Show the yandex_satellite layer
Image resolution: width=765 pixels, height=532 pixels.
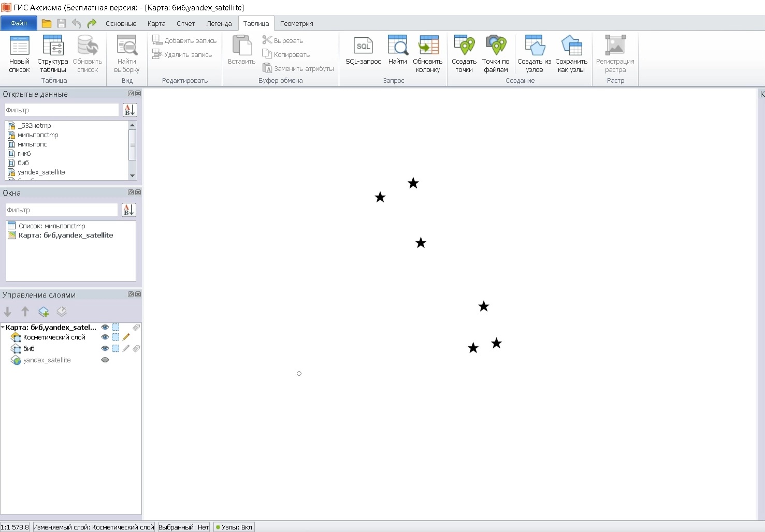[105, 360]
